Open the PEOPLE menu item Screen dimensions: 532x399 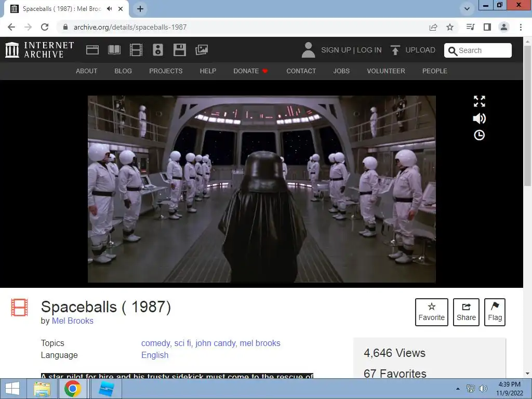tap(435, 71)
